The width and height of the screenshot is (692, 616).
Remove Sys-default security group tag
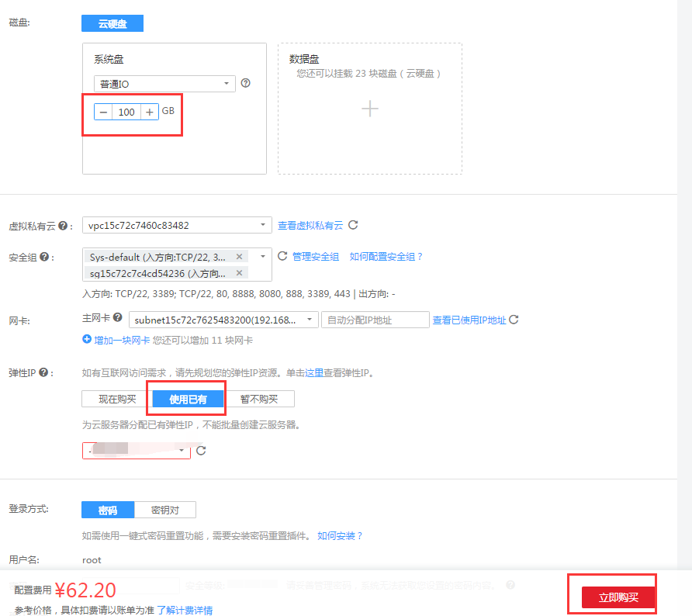pos(239,257)
